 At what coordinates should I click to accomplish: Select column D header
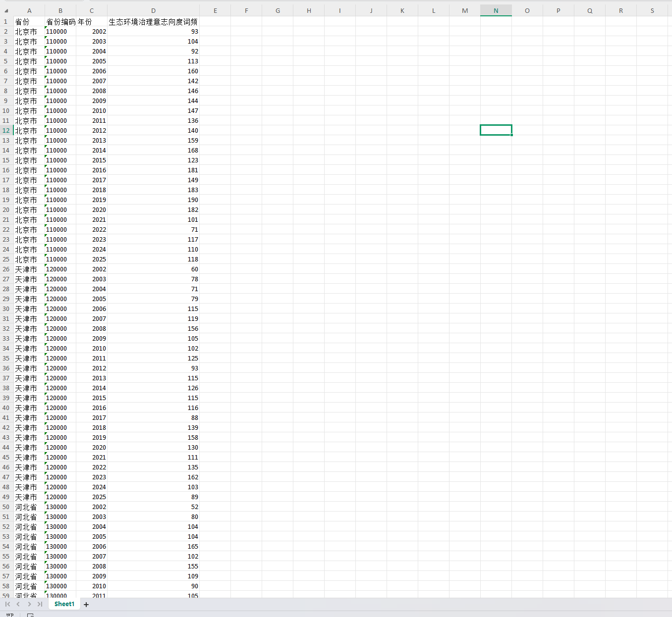(153, 11)
